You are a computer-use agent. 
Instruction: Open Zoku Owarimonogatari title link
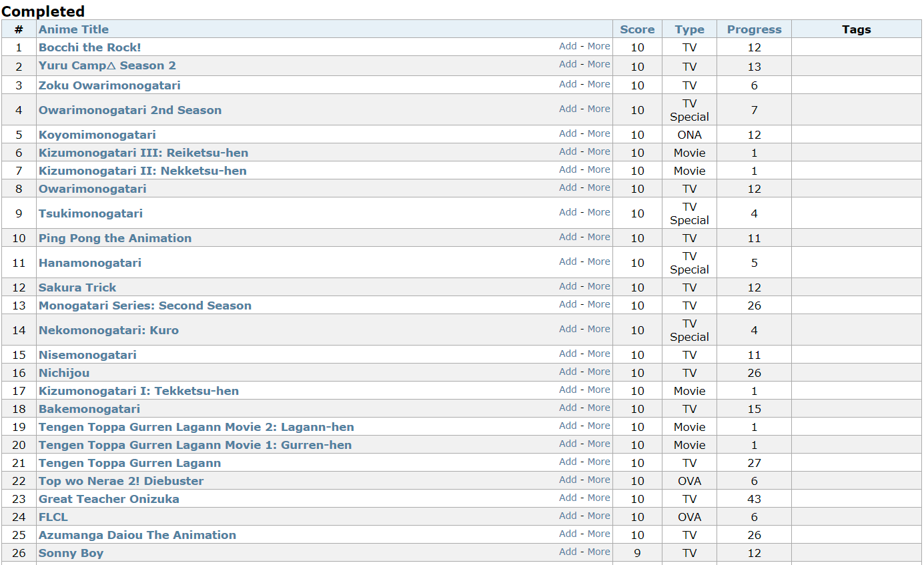click(x=109, y=85)
